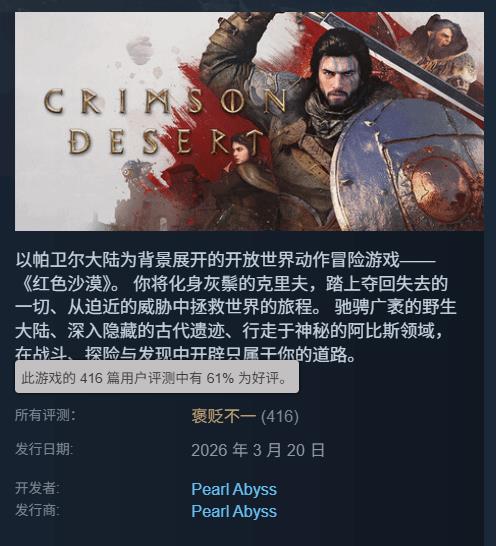
Task: Click the DESERT logo word in banner
Action: [164, 142]
